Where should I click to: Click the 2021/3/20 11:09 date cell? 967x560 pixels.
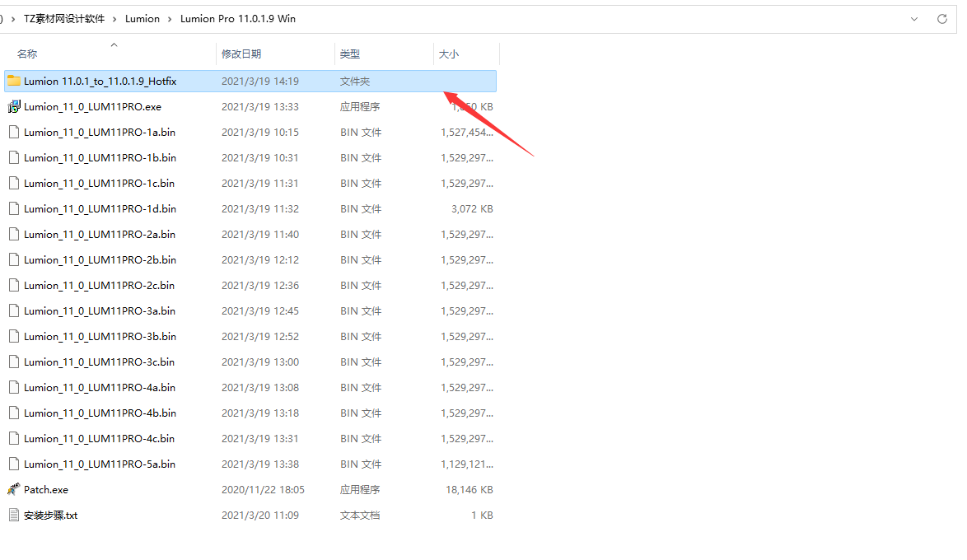point(260,515)
